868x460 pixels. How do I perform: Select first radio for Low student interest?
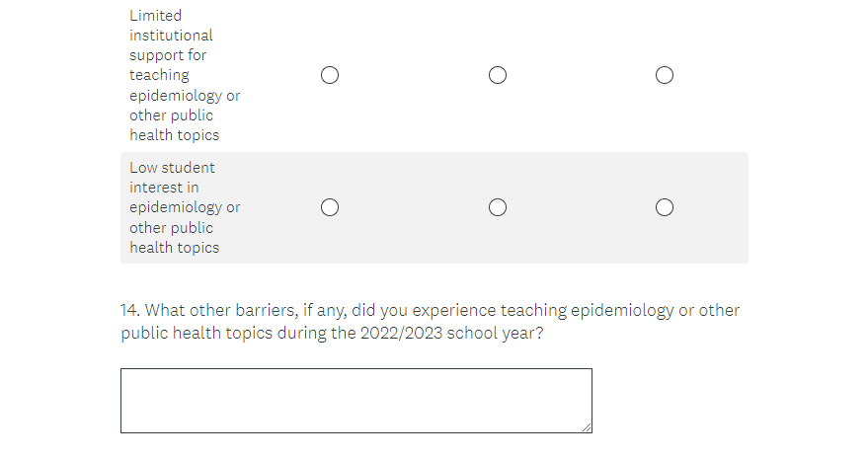[x=330, y=207]
